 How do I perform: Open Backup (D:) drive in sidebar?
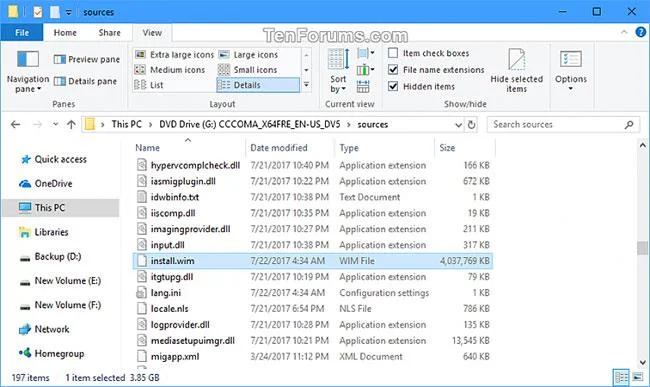[x=51, y=256]
